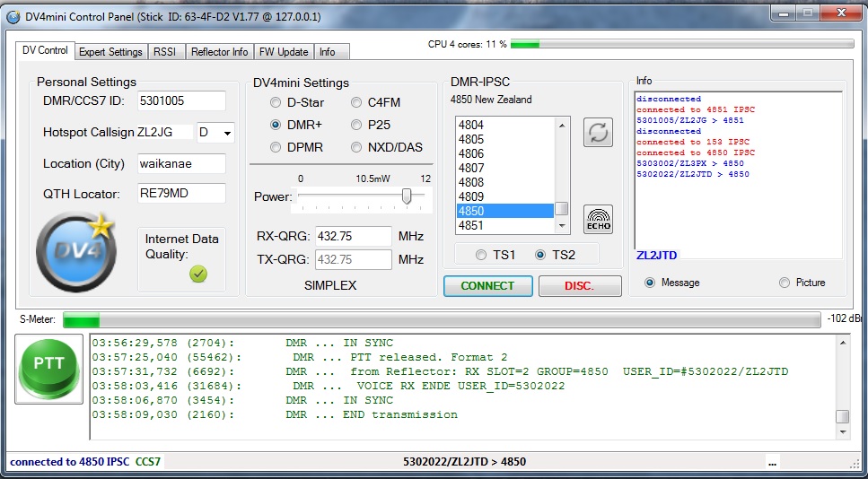Click the RX-QRG frequency field
This screenshot has width=868, height=479.
pyautogui.click(x=353, y=236)
